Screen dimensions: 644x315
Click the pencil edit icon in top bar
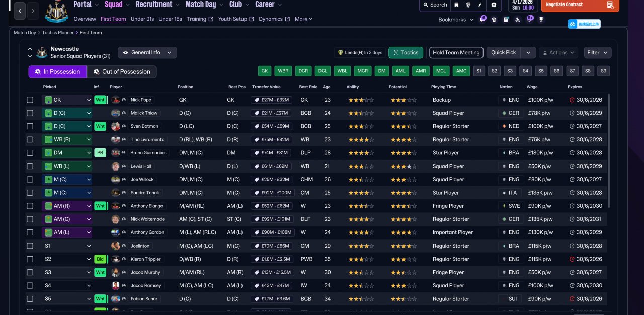click(480, 5)
